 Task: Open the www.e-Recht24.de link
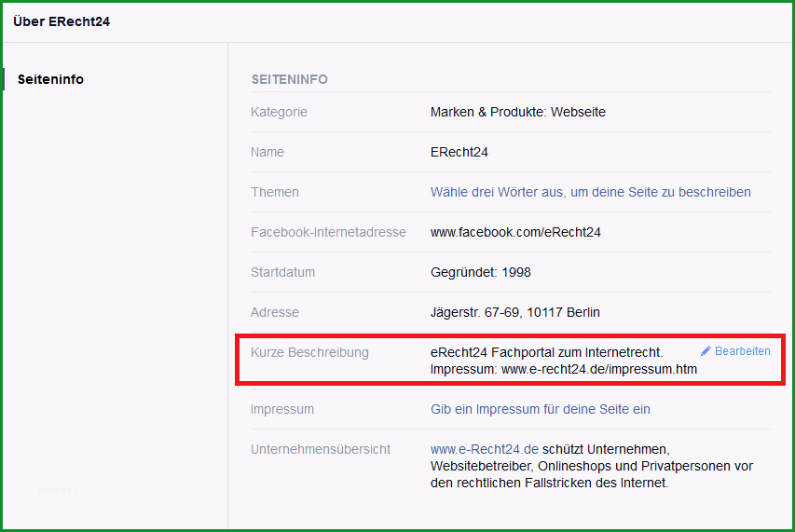coord(485,449)
